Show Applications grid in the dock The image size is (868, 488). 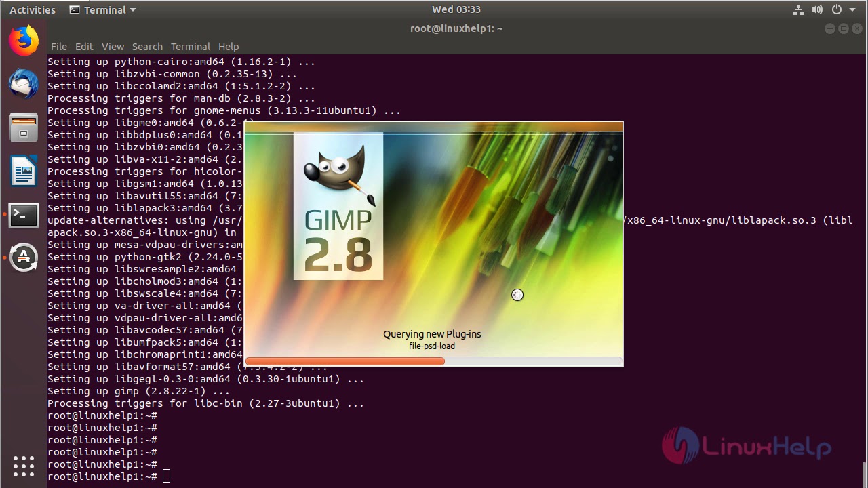24,466
